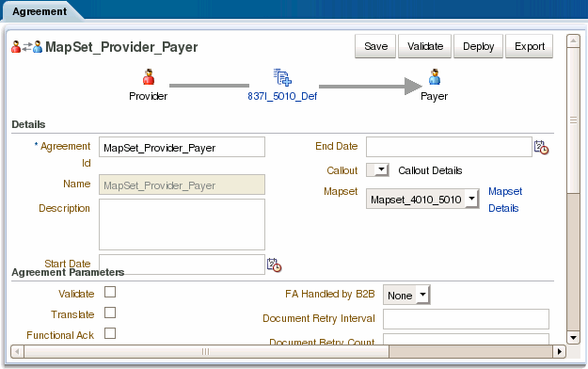Open the document definition icon above 837I_5010_Def

tap(282, 77)
